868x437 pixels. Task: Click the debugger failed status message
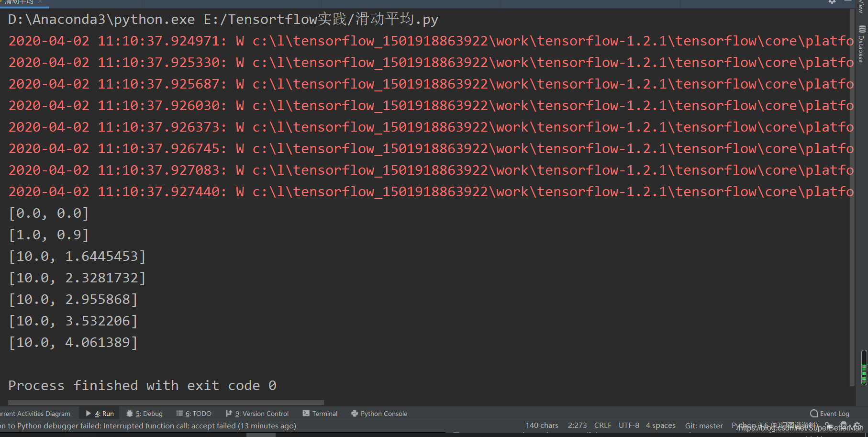pyautogui.click(x=148, y=426)
